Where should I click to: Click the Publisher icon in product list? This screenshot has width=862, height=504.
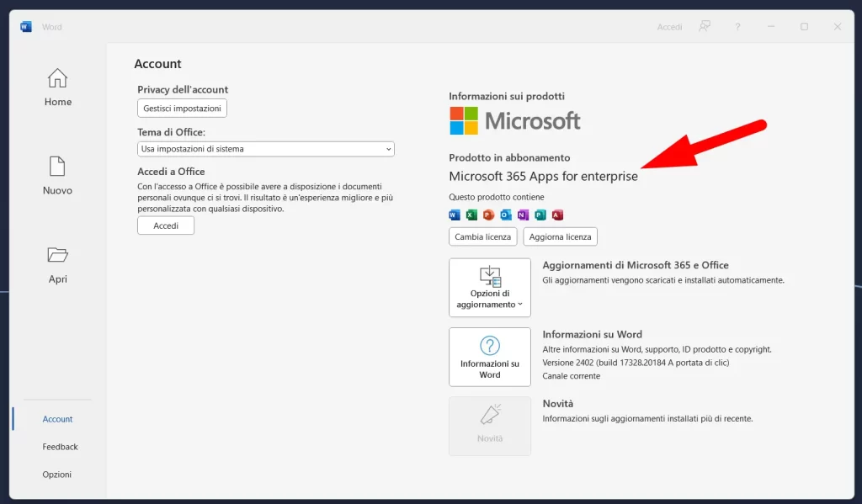(540, 215)
